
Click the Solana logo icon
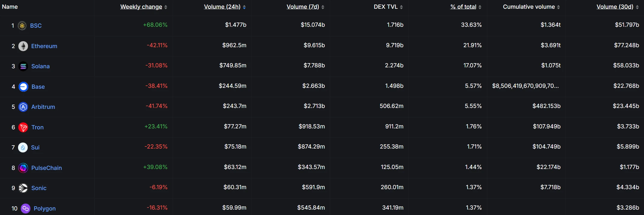pos(23,66)
